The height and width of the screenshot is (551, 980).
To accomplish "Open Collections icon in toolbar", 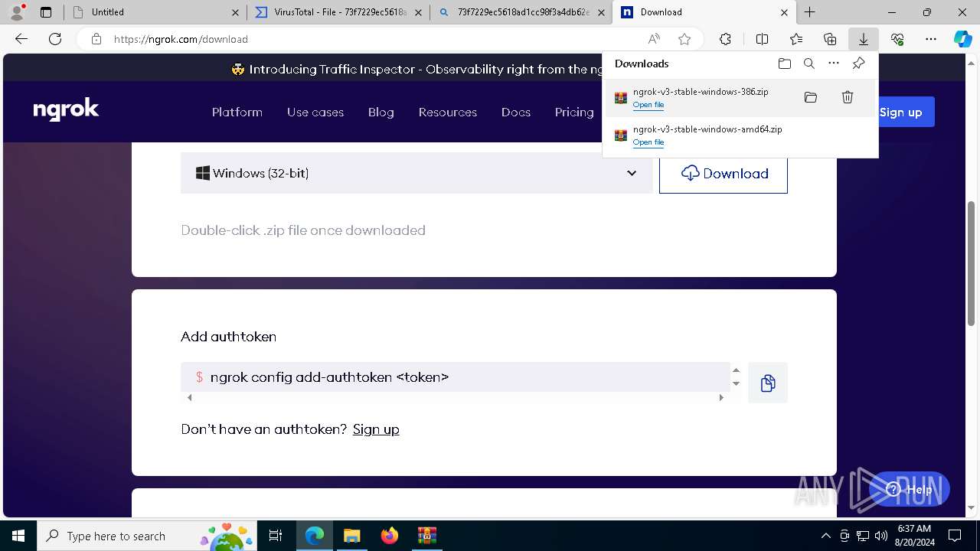I will (830, 39).
